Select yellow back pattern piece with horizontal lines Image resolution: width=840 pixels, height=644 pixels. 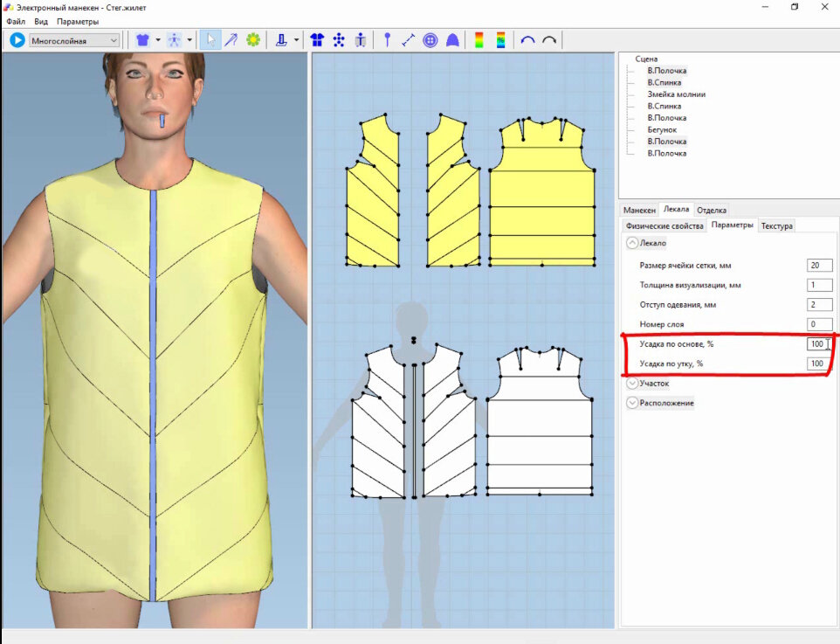542,193
